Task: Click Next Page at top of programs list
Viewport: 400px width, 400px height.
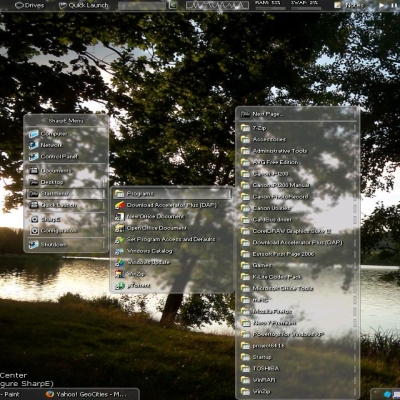Action: (298, 114)
